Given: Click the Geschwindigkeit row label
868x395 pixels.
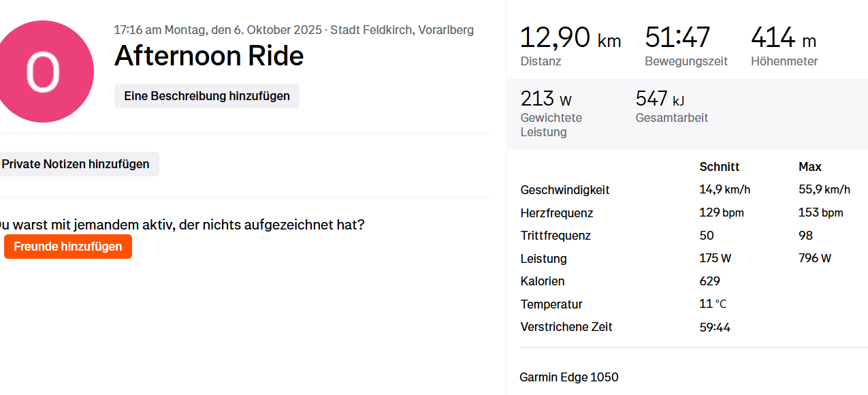Looking at the screenshot, I should pos(565,190).
